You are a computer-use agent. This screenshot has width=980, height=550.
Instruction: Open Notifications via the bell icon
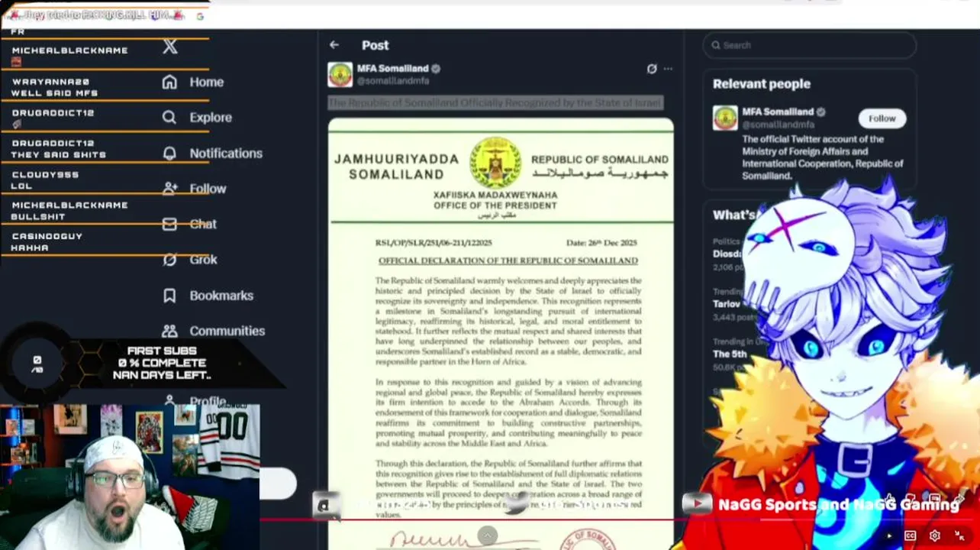click(x=169, y=153)
